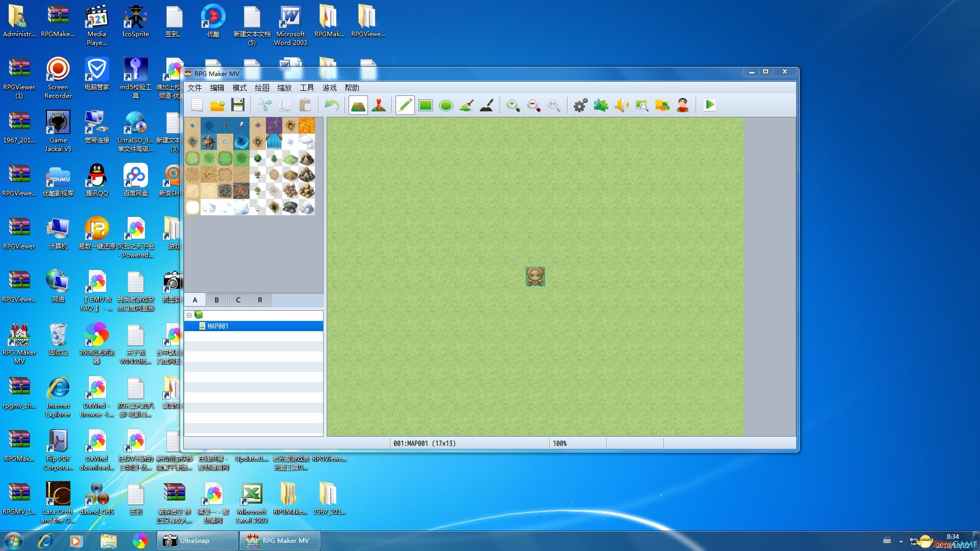The image size is (980, 551).
Task: Open the Resource Manager icon
Action: [663, 105]
